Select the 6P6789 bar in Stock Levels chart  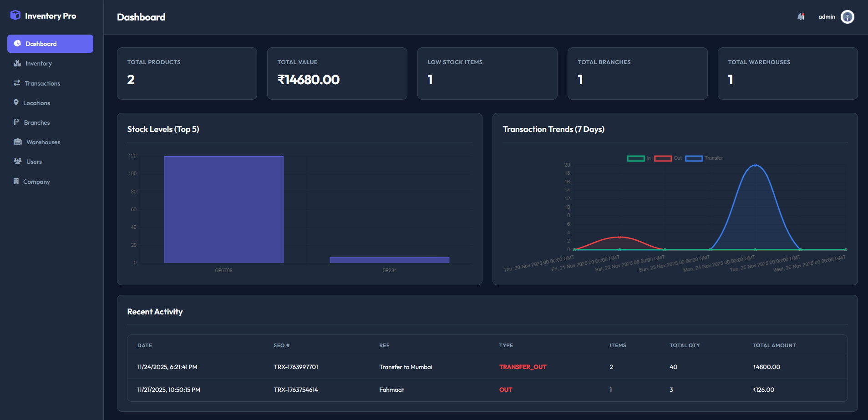pyautogui.click(x=223, y=209)
